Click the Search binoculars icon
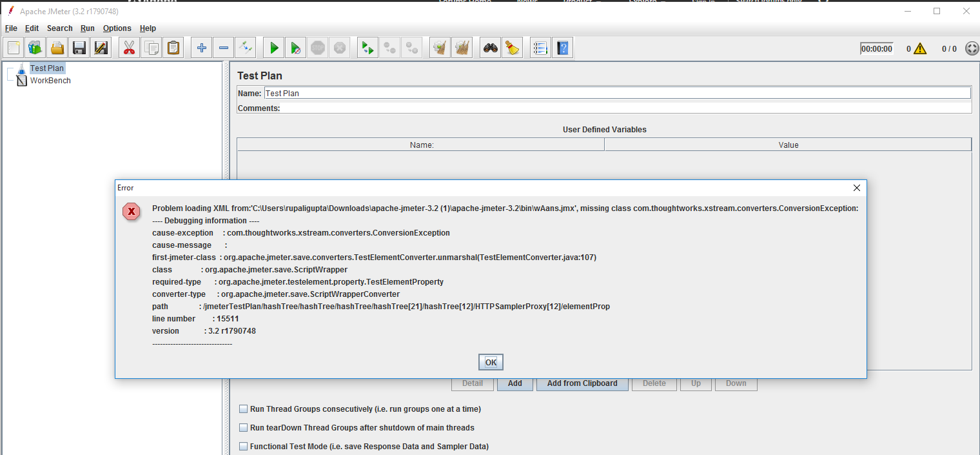This screenshot has height=455, width=980. click(491, 48)
